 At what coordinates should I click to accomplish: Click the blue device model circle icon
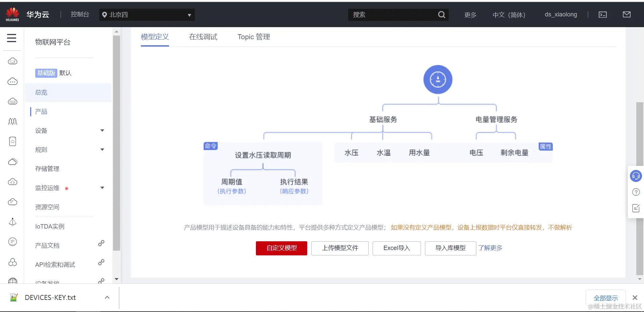pos(438,79)
